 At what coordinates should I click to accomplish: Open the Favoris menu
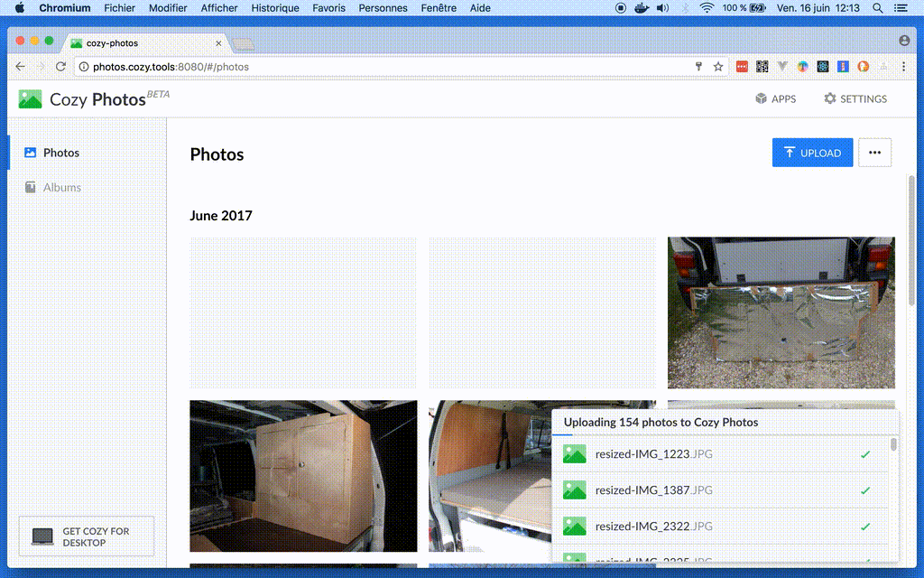click(x=328, y=7)
